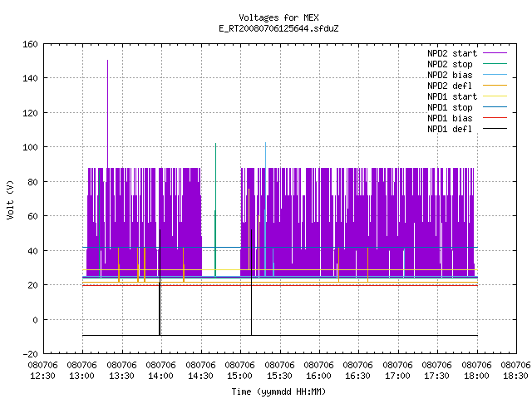Viewport: 532px width, 399px height.
Task: Click the y-axis tick value 120
Action: (x=30, y=113)
